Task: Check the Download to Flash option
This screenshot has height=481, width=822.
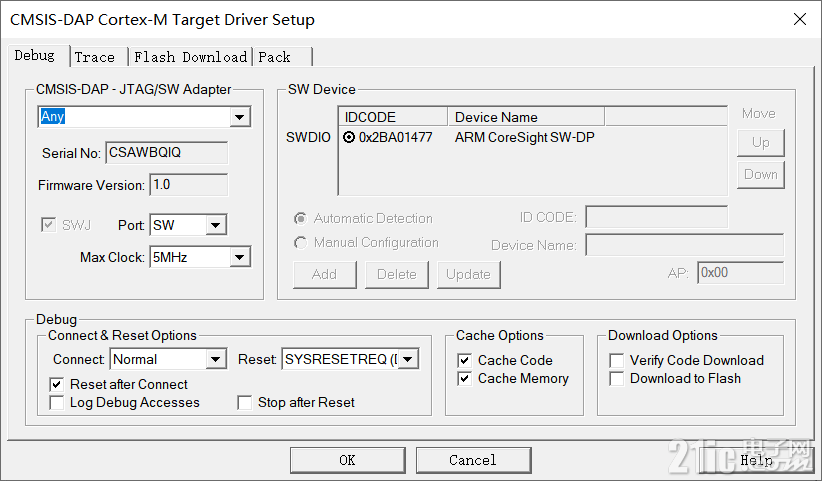Action: click(x=616, y=378)
